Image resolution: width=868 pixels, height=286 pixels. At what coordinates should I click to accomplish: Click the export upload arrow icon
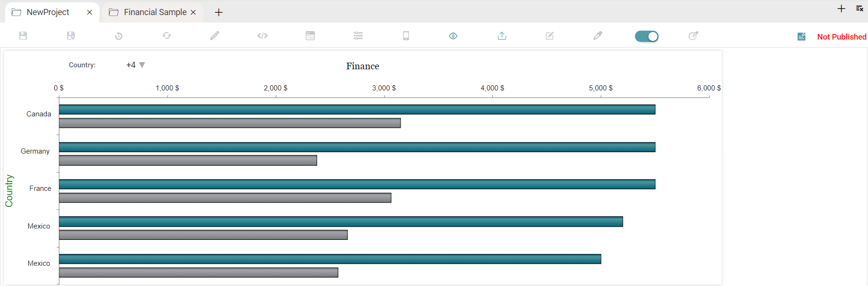click(x=502, y=36)
